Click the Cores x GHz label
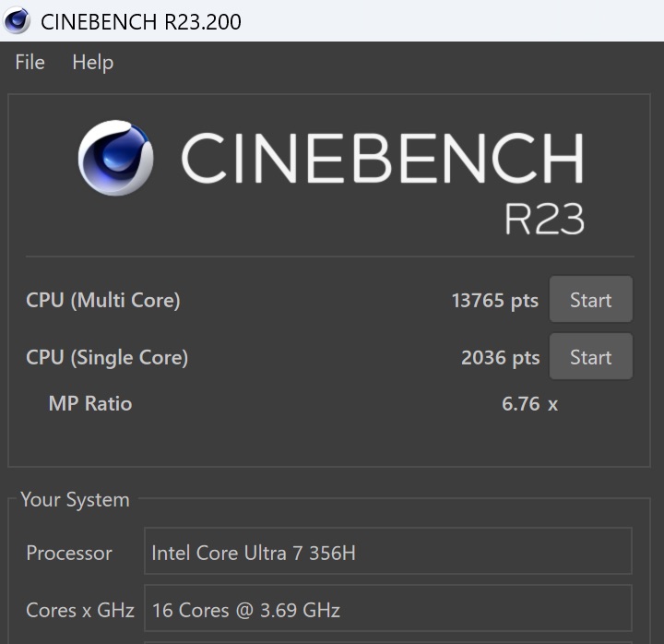This screenshot has height=644, width=664. 80,611
